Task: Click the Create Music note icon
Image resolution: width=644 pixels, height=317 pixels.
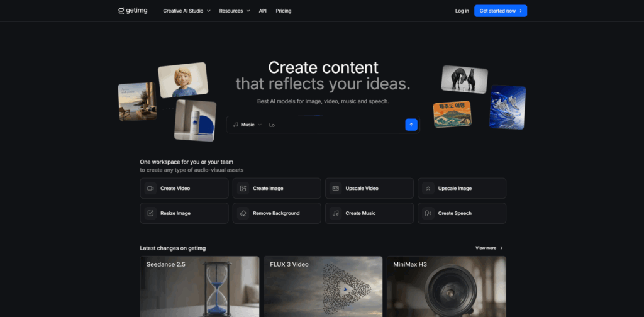Action: click(336, 213)
